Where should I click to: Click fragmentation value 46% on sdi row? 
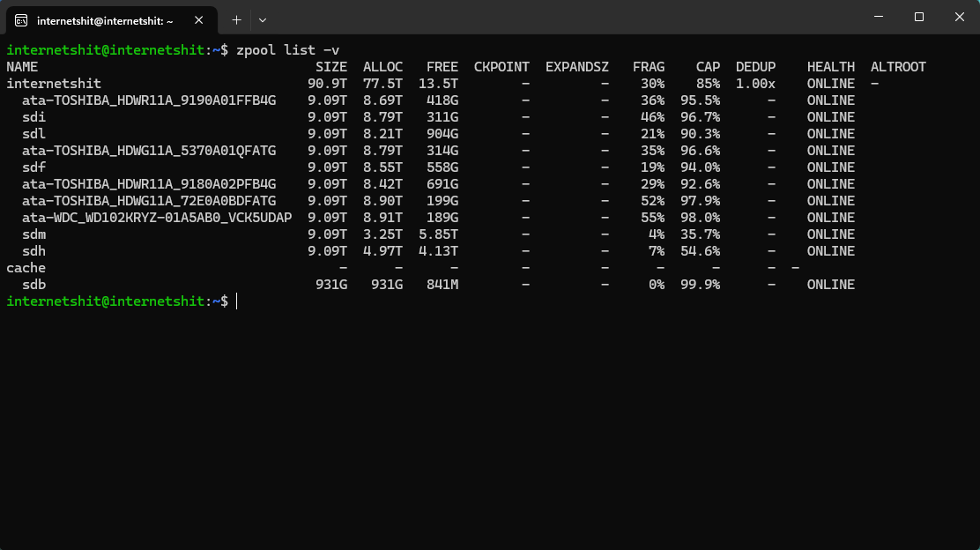pyautogui.click(x=653, y=117)
